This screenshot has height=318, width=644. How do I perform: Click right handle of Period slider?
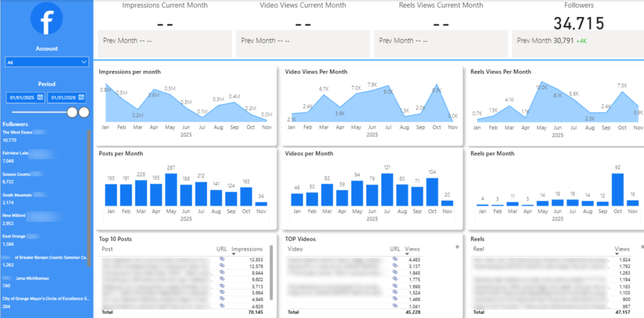[x=84, y=112]
